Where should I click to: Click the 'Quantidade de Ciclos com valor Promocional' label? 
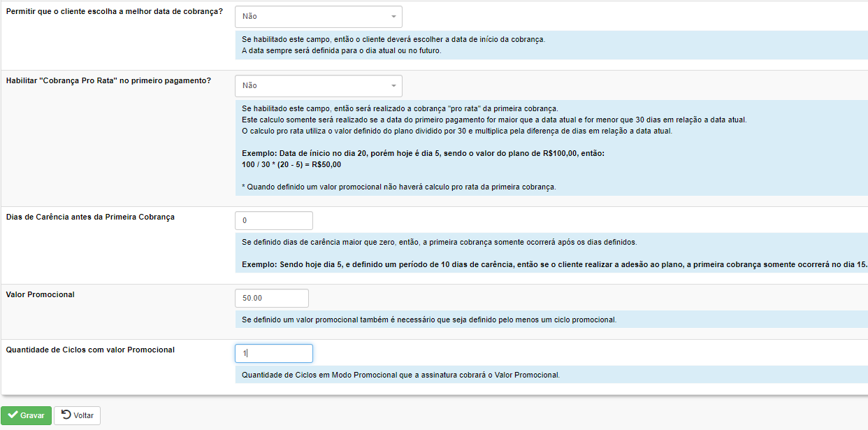(x=90, y=350)
